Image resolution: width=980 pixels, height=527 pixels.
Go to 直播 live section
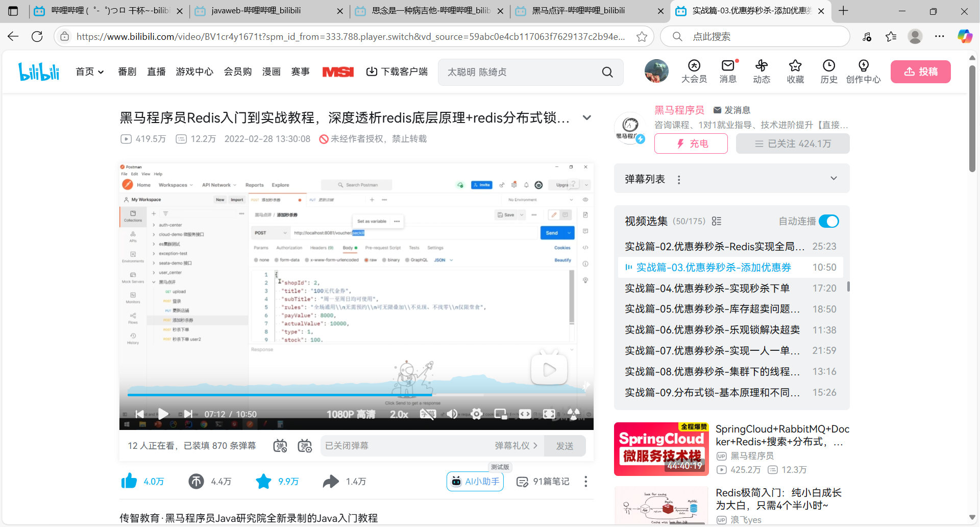tap(156, 71)
